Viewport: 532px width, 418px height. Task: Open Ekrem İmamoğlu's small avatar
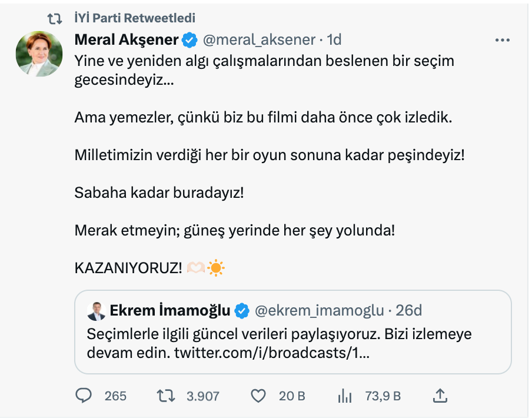tap(95, 310)
